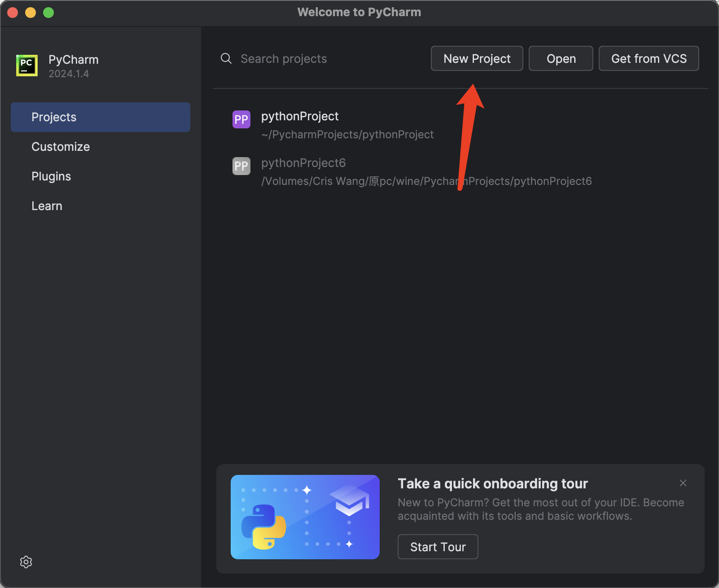Screen dimensions: 719x588
Task: Click the gray pythonProject6 icon
Action: click(x=241, y=166)
